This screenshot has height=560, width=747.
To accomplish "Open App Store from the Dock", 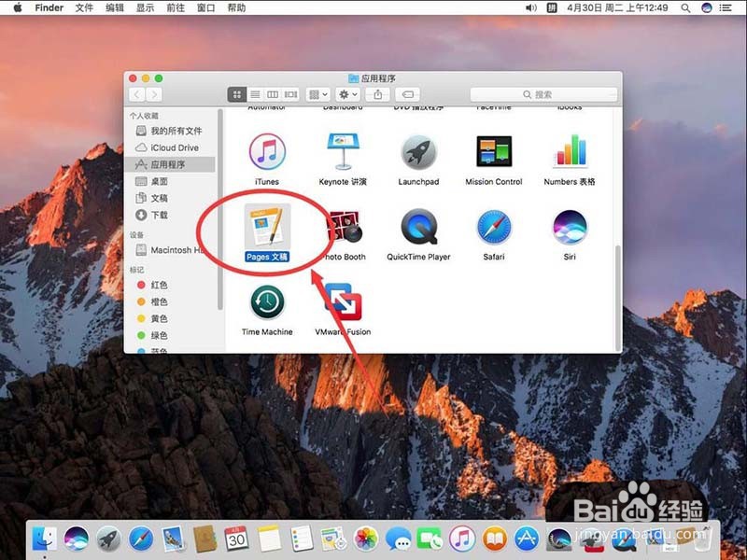I will [527, 539].
